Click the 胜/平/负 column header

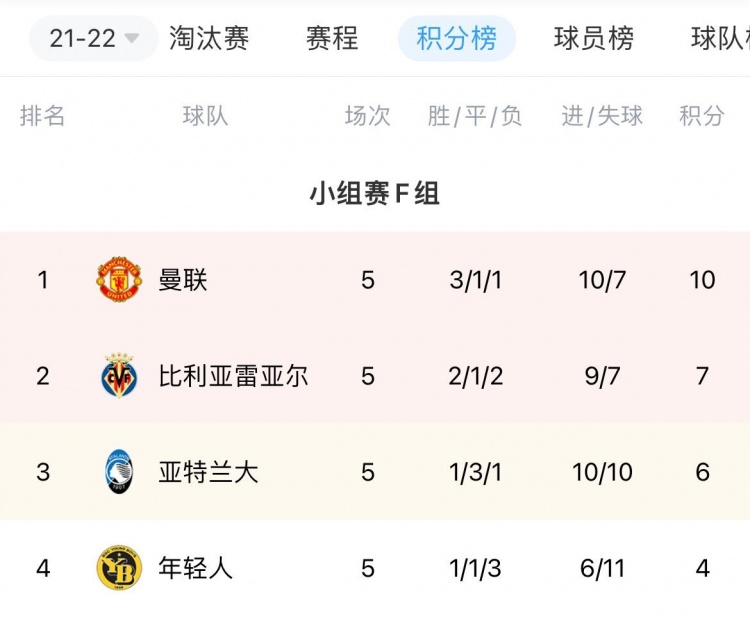(474, 116)
